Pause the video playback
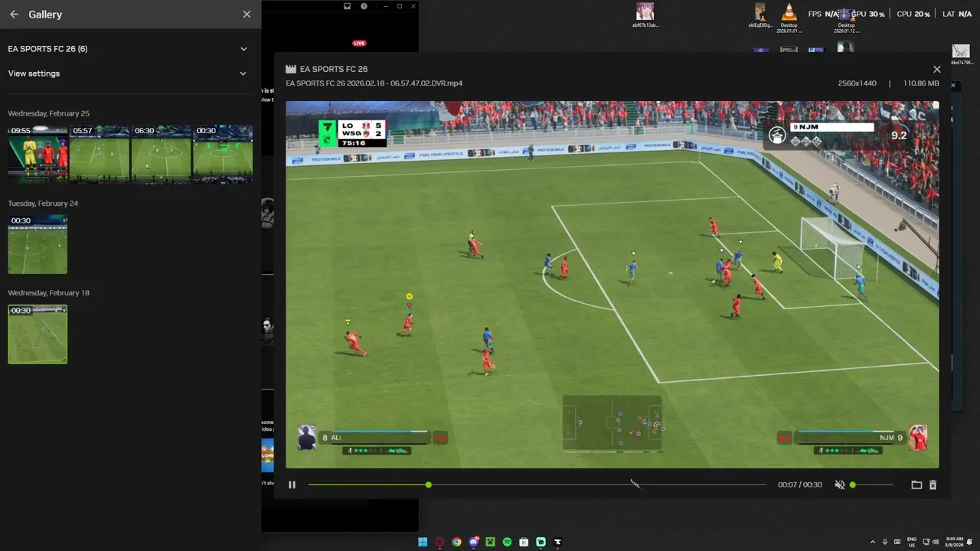980x551 pixels. click(292, 484)
